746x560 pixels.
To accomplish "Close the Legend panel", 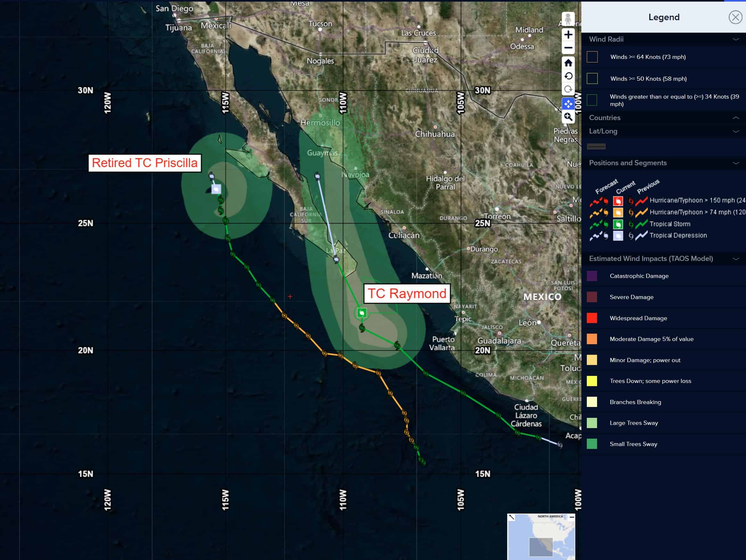I will pyautogui.click(x=735, y=17).
